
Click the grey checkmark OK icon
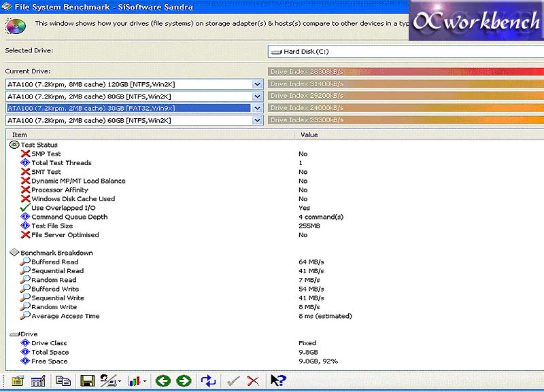233,381
